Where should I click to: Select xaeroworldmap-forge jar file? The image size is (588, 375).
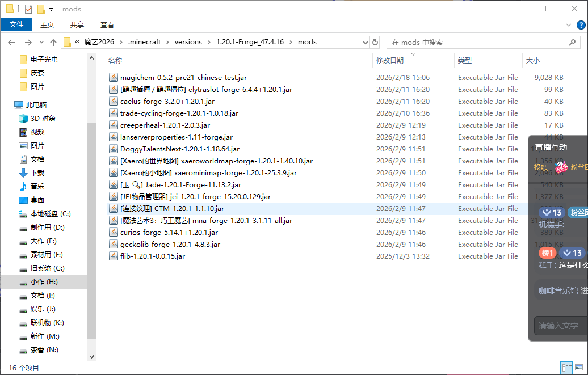(x=216, y=161)
